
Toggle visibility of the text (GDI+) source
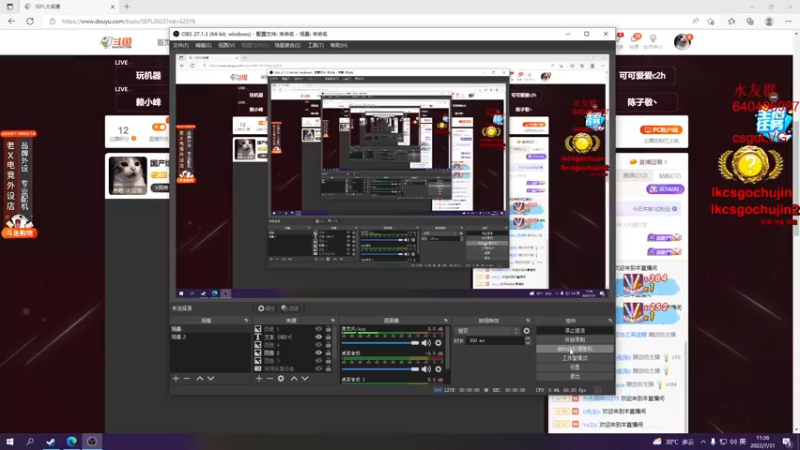319,337
